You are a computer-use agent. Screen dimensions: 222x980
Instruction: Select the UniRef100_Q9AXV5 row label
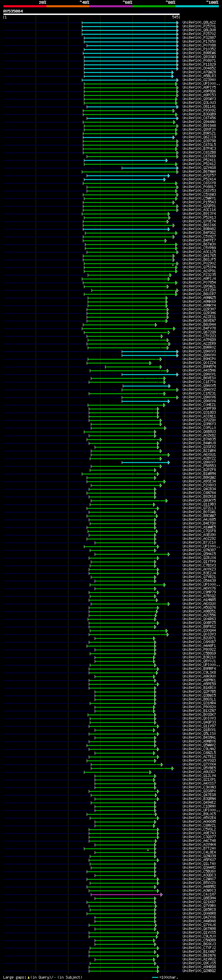[199, 386]
